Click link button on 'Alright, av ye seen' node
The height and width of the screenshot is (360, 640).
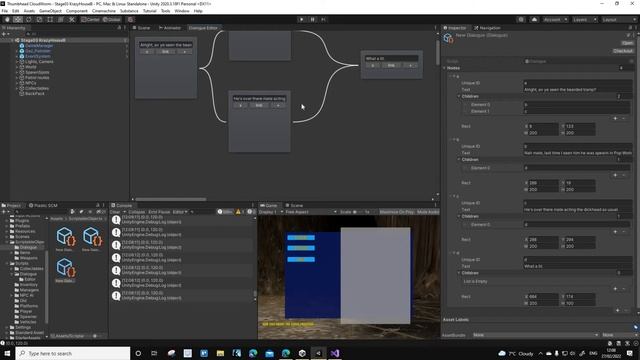[x=165, y=52]
